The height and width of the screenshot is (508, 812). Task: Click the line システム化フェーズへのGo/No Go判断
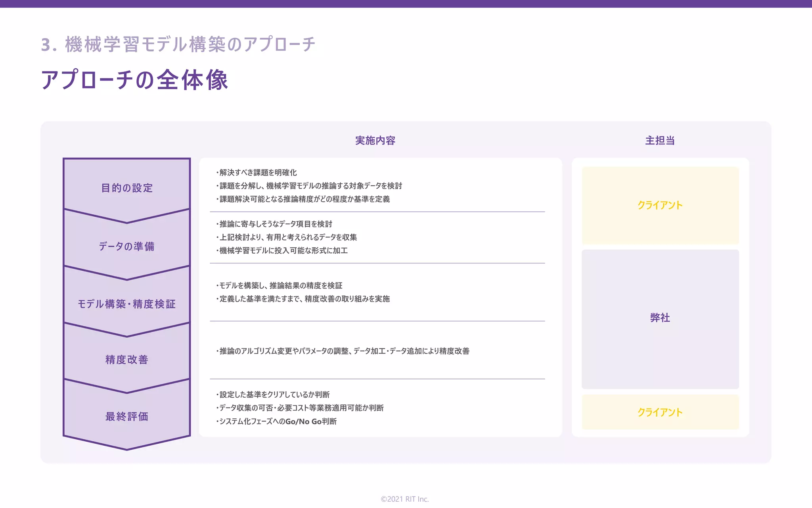pyautogui.click(x=276, y=421)
